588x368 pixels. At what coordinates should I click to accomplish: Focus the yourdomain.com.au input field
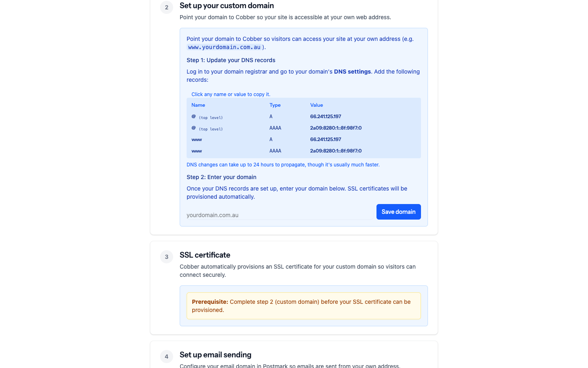pos(280,215)
